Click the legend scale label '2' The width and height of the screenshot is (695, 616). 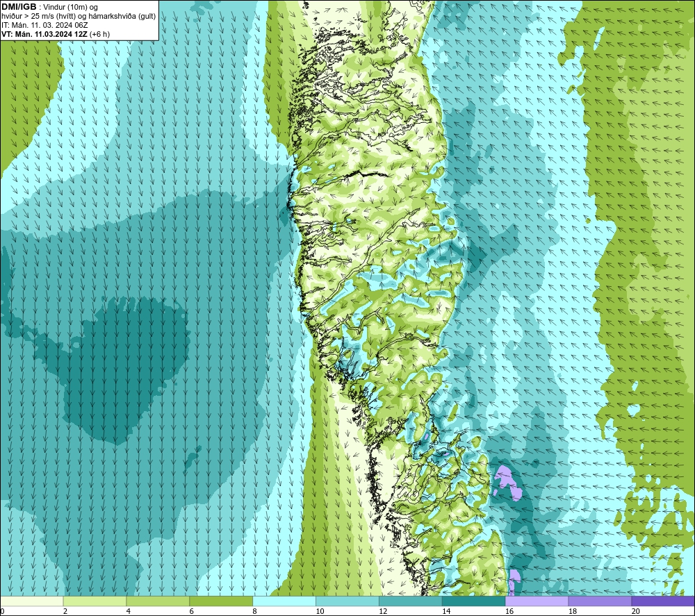click(x=65, y=611)
